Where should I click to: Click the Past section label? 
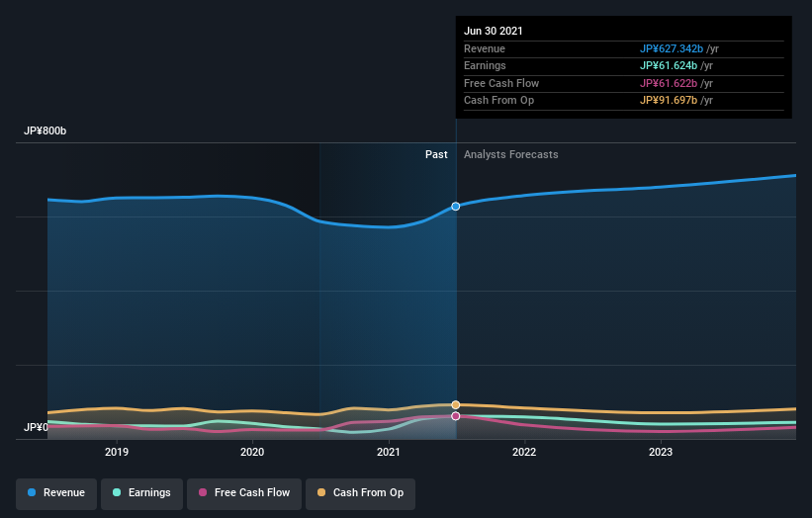coord(436,155)
